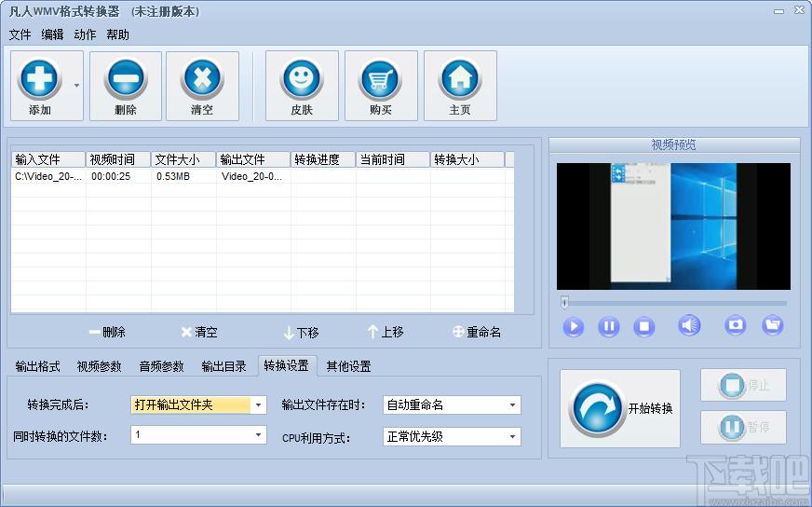Click 清空 below the file list

click(199, 332)
